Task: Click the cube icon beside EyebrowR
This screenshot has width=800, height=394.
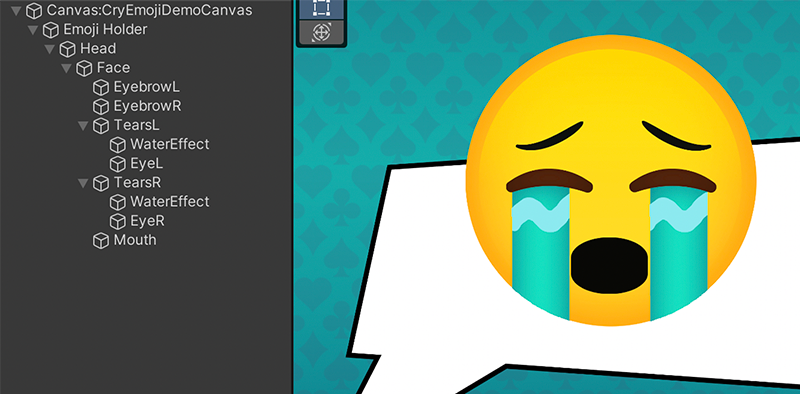Action: [x=101, y=106]
